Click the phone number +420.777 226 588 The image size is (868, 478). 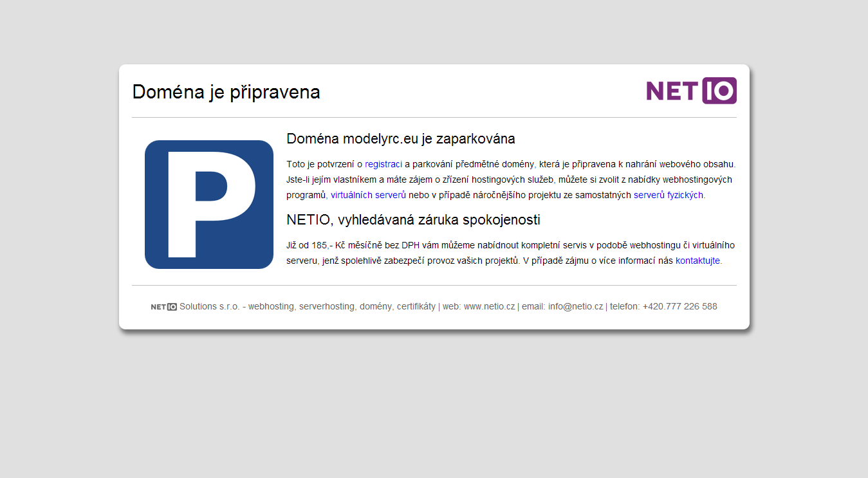(679, 306)
